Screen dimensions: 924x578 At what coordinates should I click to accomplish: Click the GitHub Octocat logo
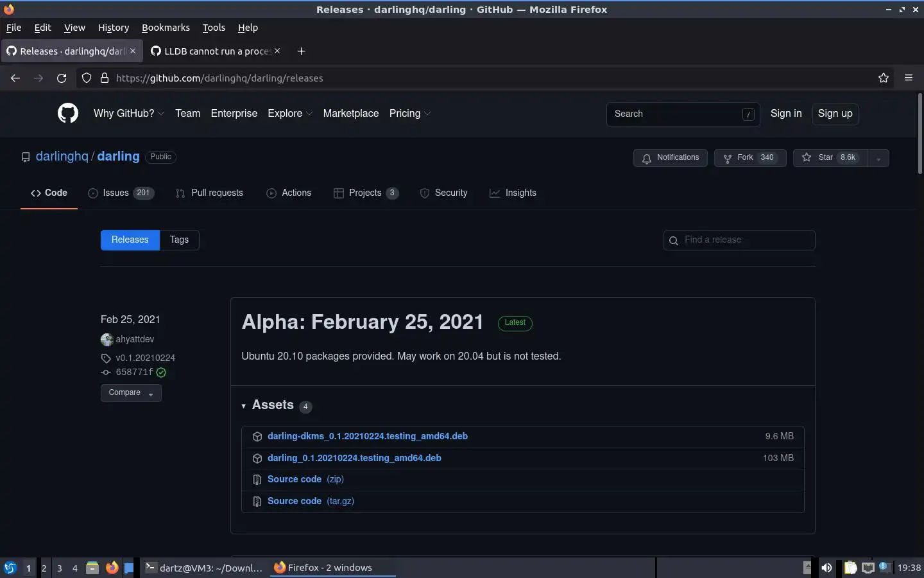pyautogui.click(x=68, y=113)
